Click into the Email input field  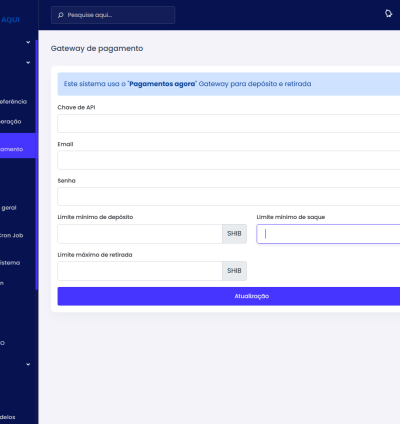tap(229, 160)
